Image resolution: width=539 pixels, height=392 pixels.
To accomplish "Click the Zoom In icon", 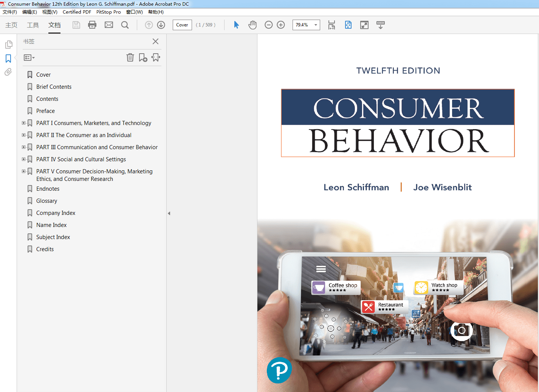I will click(x=281, y=25).
